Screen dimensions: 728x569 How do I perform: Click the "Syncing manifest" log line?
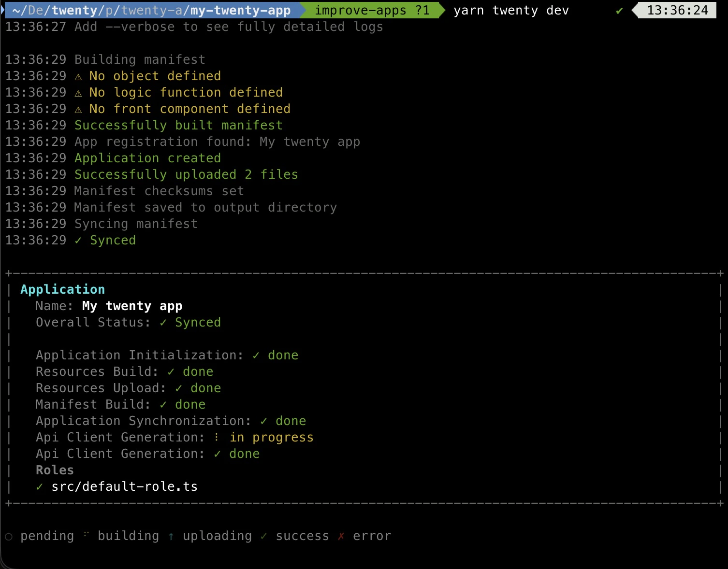click(136, 224)
